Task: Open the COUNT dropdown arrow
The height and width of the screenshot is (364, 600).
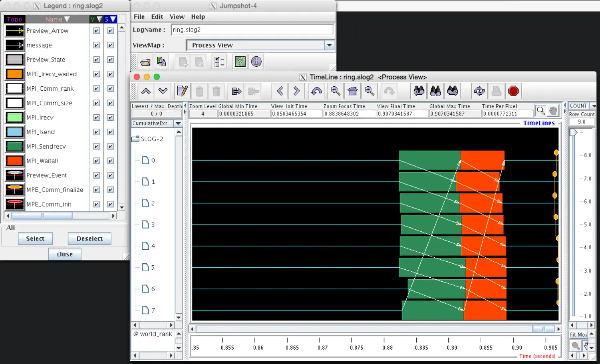Action: [594, 106]
